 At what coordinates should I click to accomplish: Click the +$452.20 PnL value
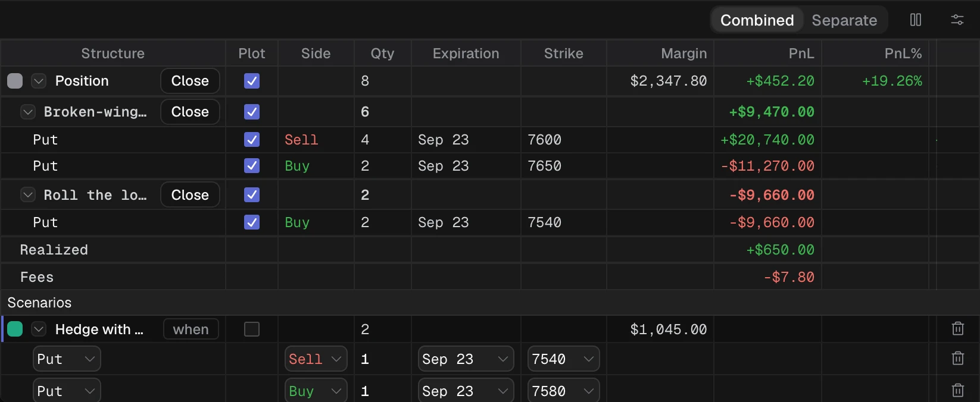click(780, 81)
